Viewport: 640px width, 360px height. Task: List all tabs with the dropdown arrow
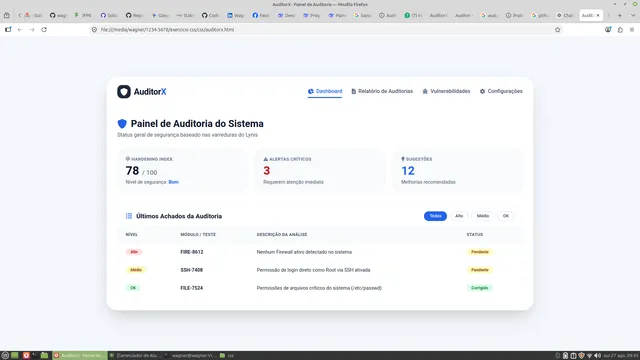633,15
